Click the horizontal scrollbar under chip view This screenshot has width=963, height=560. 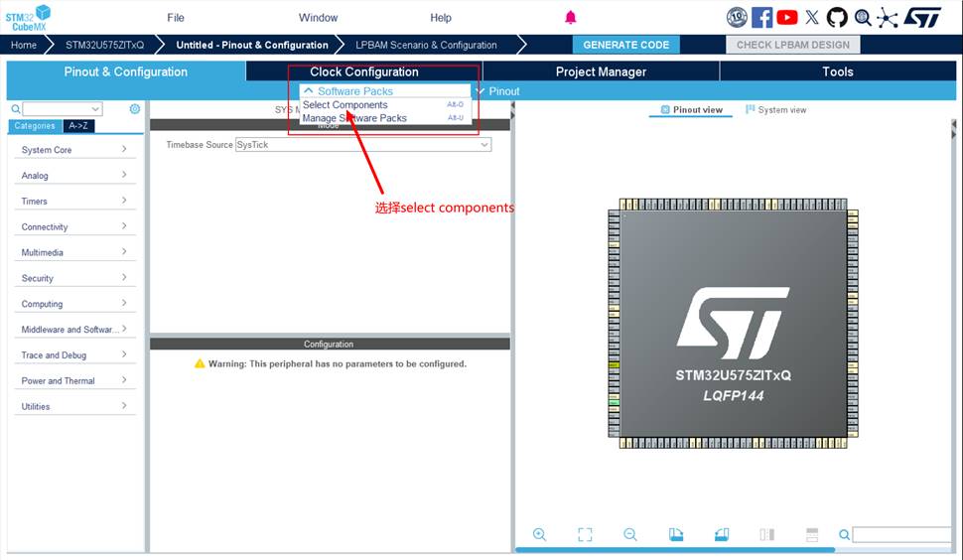pyautogui.click(x=675, y=549)
